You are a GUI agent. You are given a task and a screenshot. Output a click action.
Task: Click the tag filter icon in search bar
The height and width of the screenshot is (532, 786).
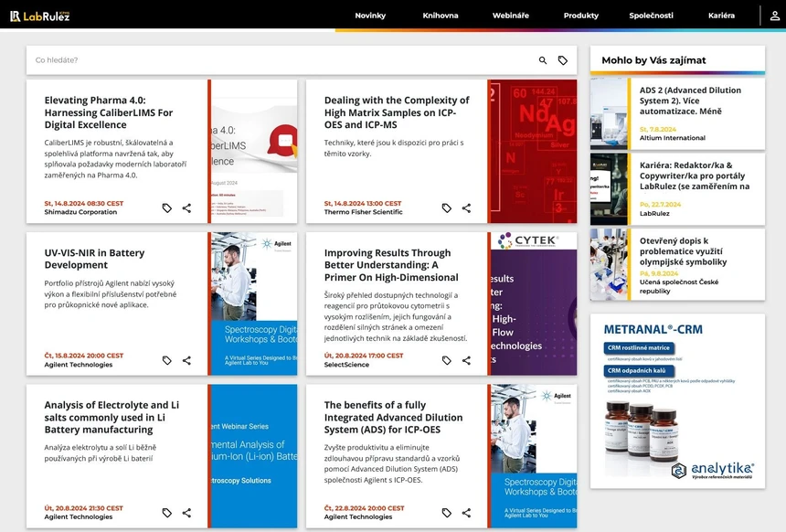click(x=563, y=60)
